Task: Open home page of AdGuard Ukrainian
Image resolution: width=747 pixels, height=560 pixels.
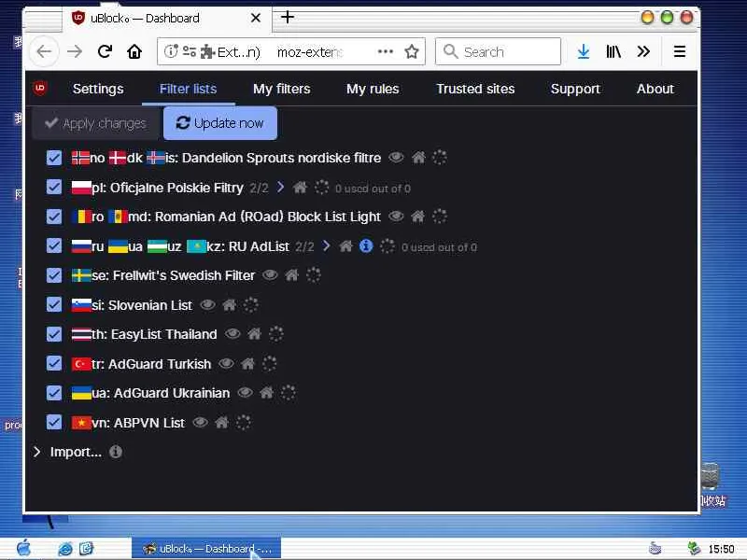Action: click(x=266, y=392)
